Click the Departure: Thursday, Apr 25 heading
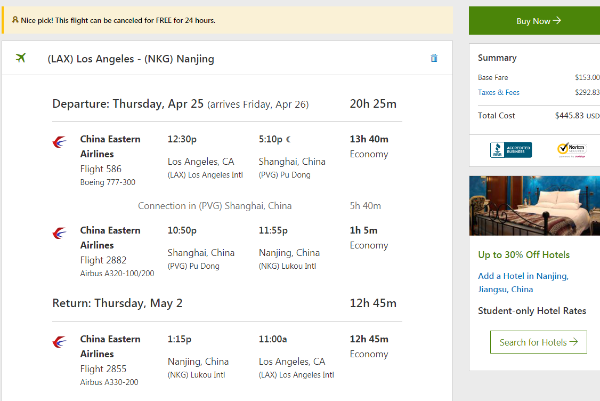 tap(128, 104)
